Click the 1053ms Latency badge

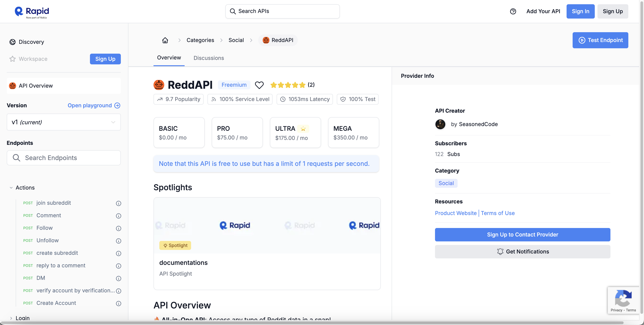[x=305, y=99]
